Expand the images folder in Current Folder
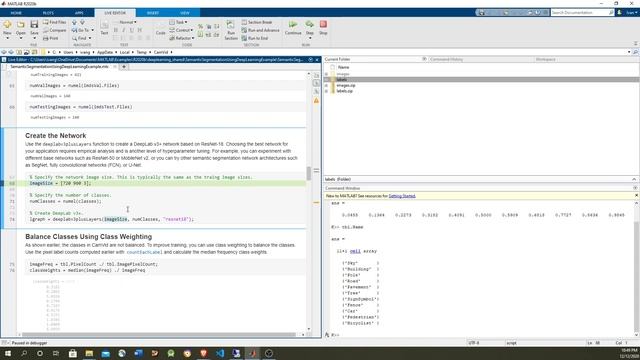 (327, 74)
